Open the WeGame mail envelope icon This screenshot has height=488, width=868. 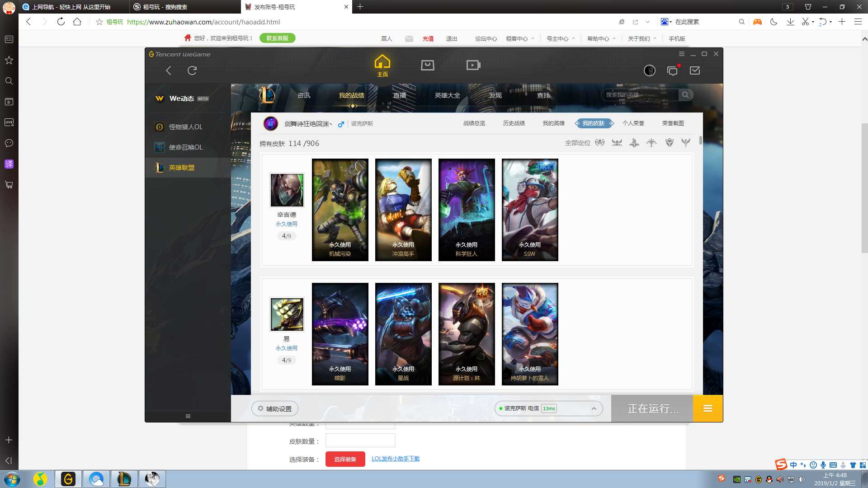click(695, 70)
